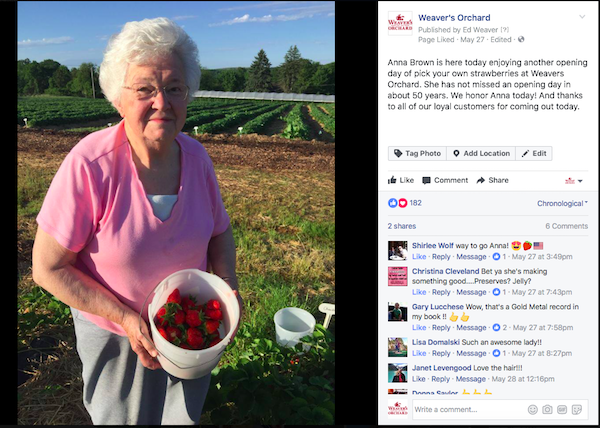600x428 pixels.
Task: Like Shirlee Wolf's comment
Action: point(419,257)
